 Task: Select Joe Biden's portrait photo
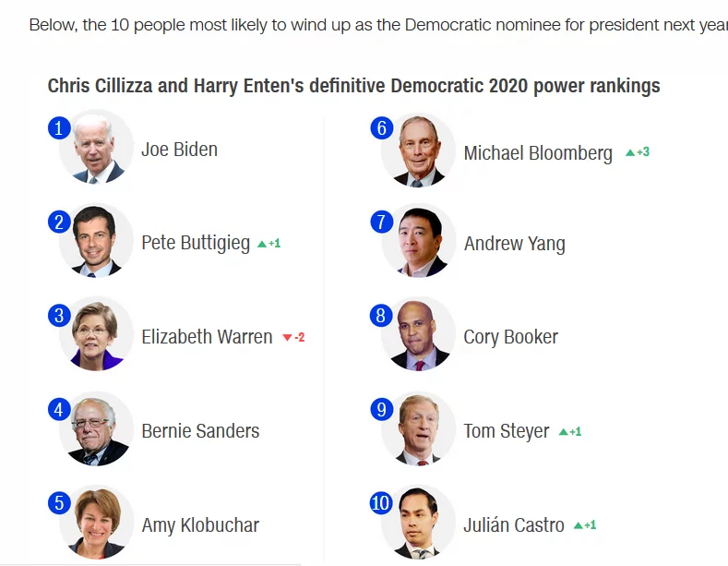tap(96, 148)
